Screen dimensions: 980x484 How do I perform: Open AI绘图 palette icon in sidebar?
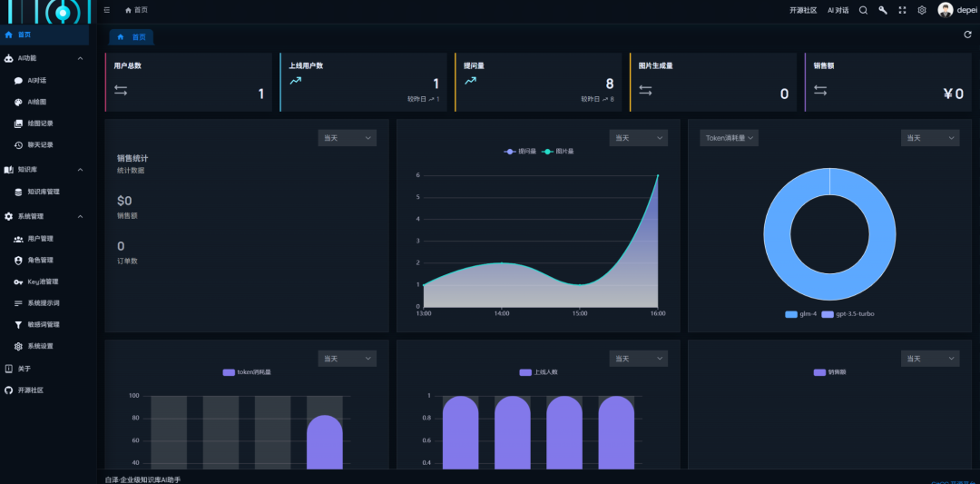[18, 102]
